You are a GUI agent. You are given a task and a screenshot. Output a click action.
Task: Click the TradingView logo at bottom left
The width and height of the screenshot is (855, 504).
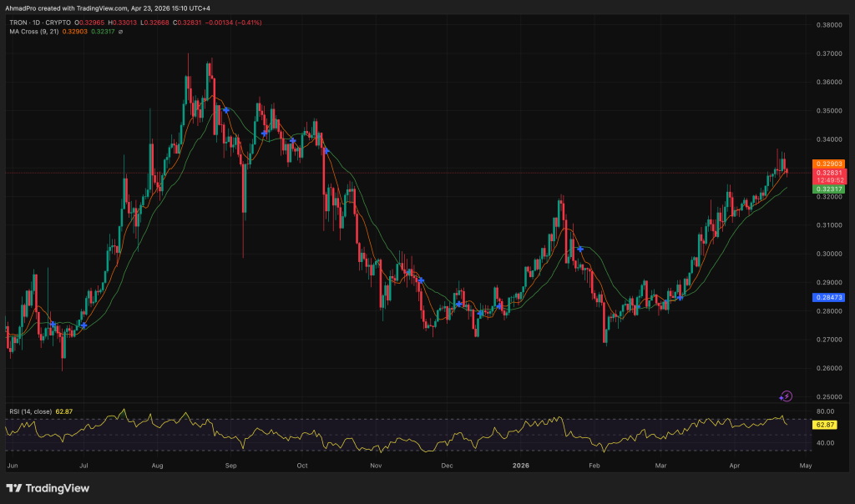[x=48, y=488]
